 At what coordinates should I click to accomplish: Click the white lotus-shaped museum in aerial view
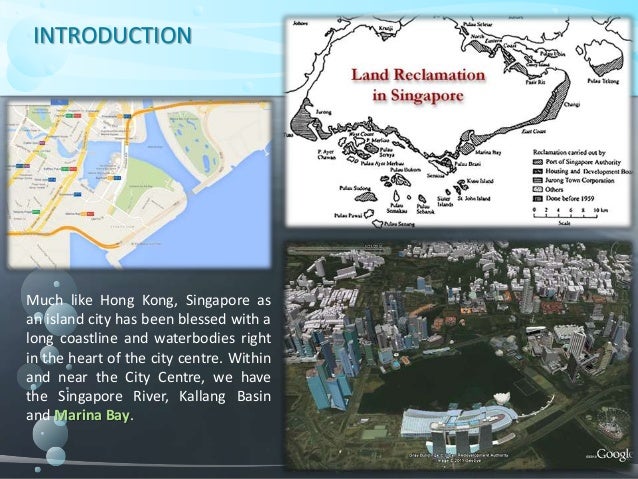coord(500,398)
